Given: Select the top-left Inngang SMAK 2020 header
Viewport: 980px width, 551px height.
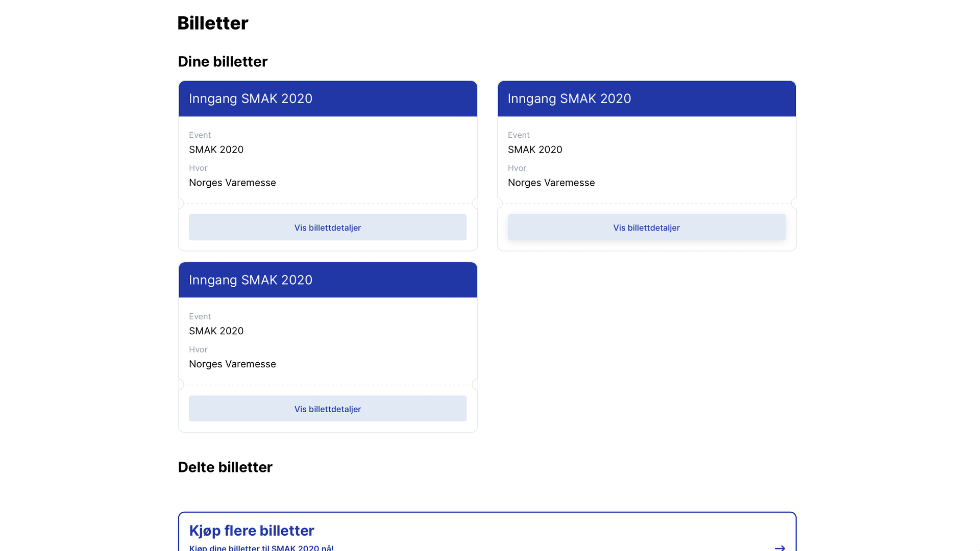Looking at the screenshot, I should coord(328,98).
